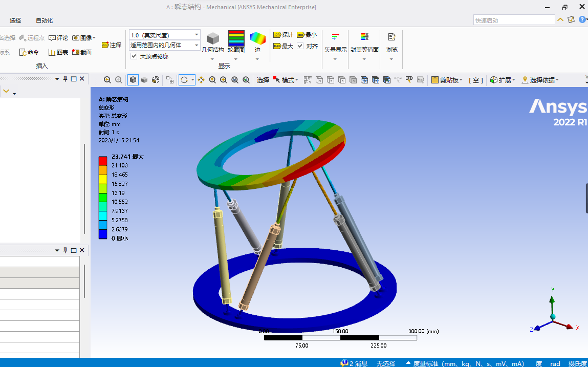Click the pan (move) view icon
Image resolution: width=588 pixels, height=367 pixels.
202,80
